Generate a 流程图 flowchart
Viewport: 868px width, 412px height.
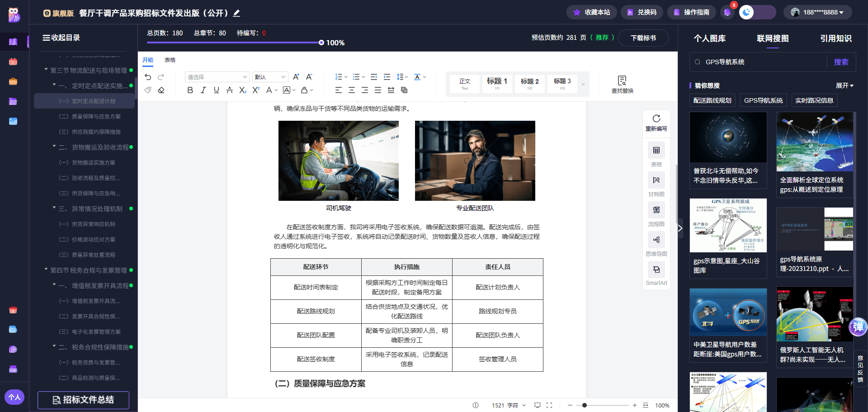pos(656,210)
